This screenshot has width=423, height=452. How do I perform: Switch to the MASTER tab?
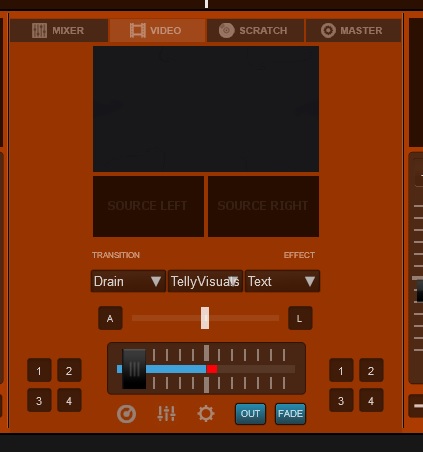click(353, 30)
